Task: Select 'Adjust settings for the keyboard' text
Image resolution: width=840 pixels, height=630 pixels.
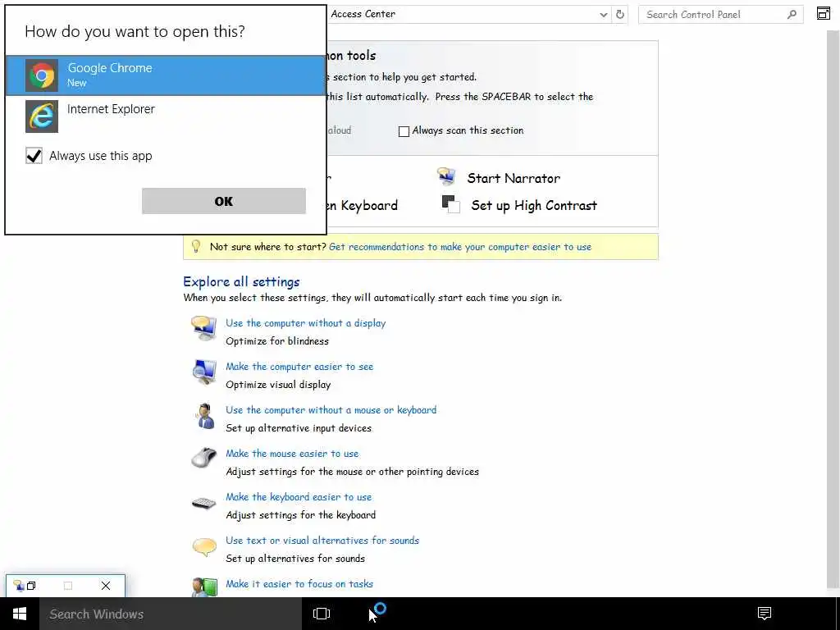Action: (x=300, y=515)
